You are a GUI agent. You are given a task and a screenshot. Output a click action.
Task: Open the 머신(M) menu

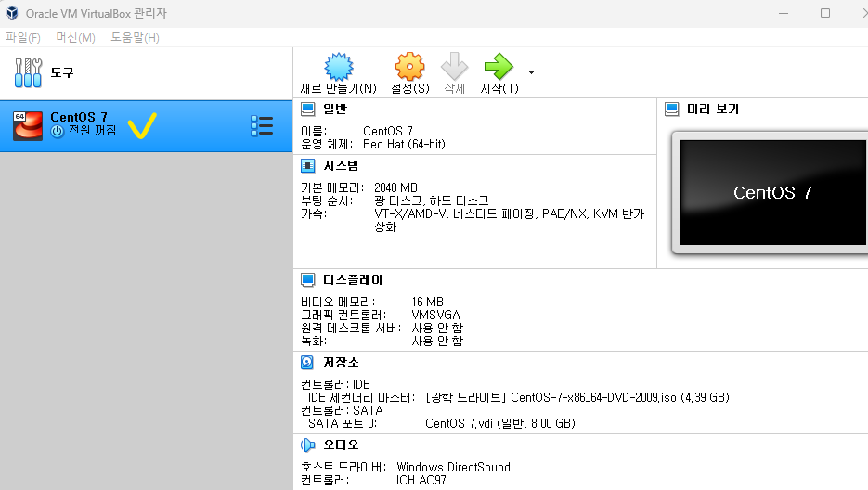[x=76, y=38]
